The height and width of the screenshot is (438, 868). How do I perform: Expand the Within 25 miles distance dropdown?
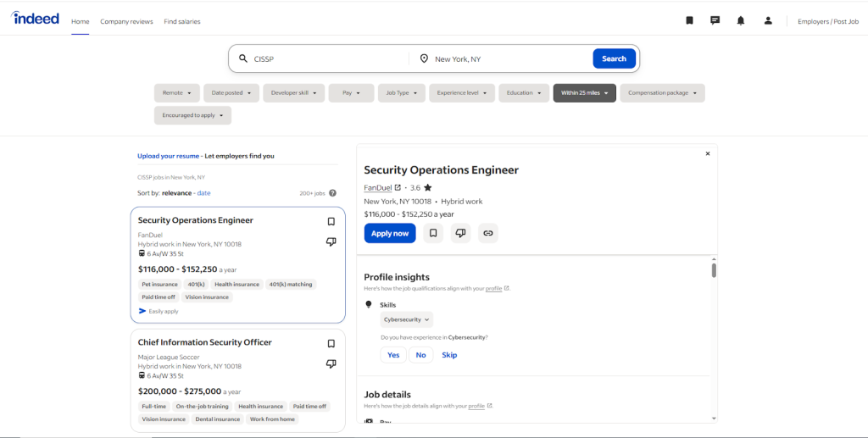point(584,93)
